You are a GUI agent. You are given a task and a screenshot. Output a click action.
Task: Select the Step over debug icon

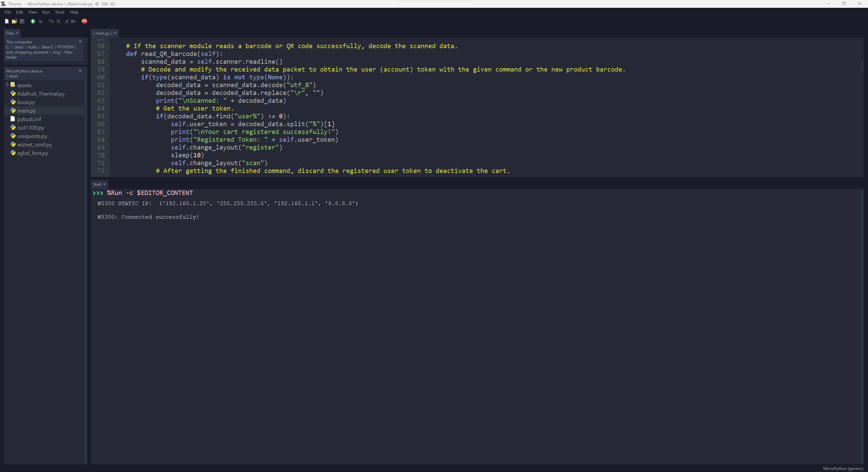click(51, 21)
